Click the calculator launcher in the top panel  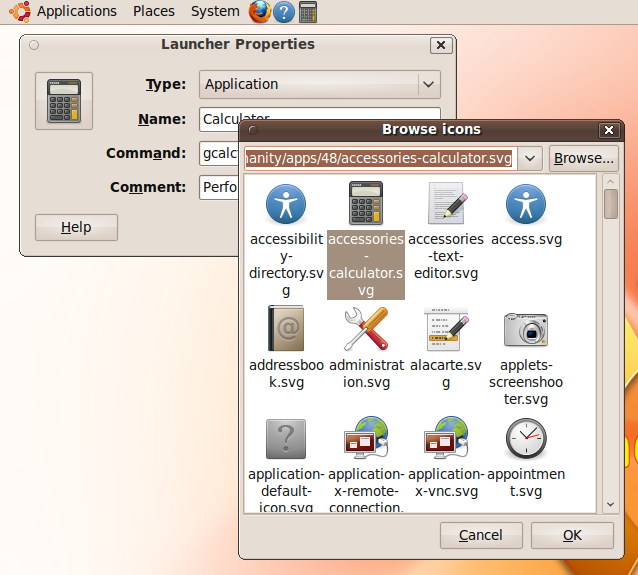point(308,11)
